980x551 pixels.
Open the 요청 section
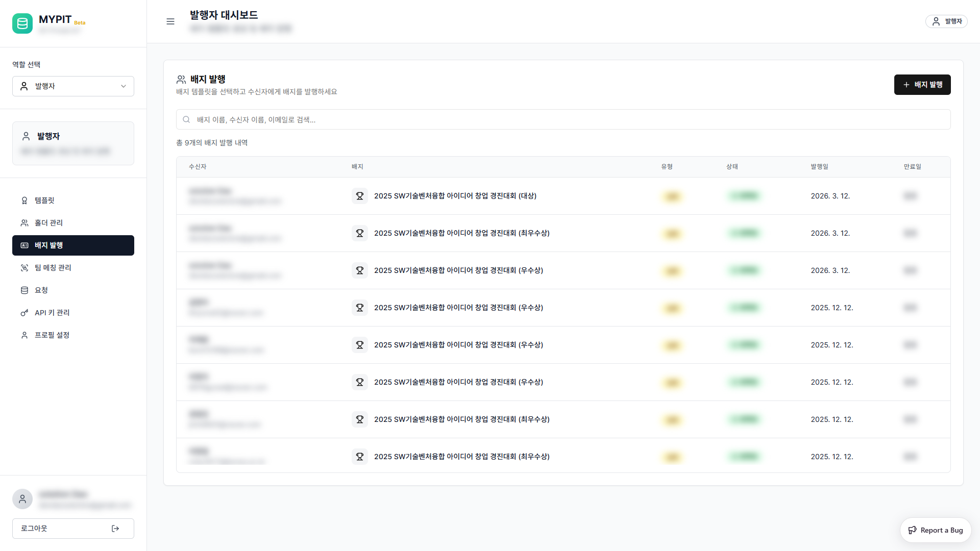(41, 290)
